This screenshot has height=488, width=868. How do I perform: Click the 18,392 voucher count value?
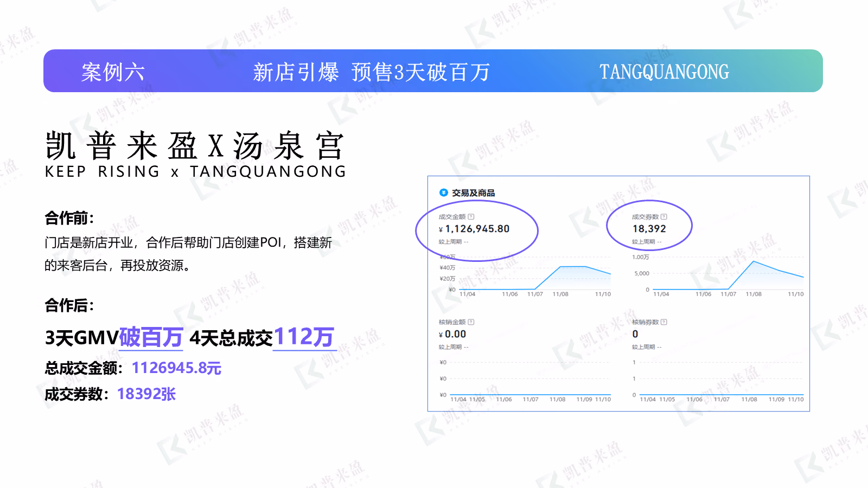[x=649, y=229]
